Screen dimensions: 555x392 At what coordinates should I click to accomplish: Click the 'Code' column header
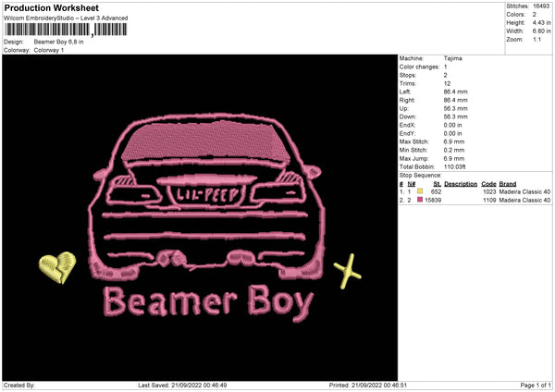[488, 184]
